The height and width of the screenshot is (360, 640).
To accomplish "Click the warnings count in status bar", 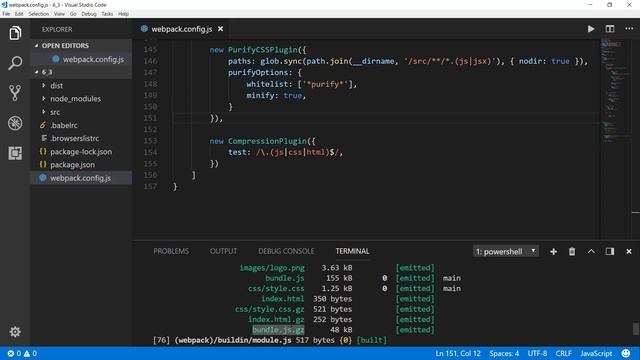I will pos(30,353).
